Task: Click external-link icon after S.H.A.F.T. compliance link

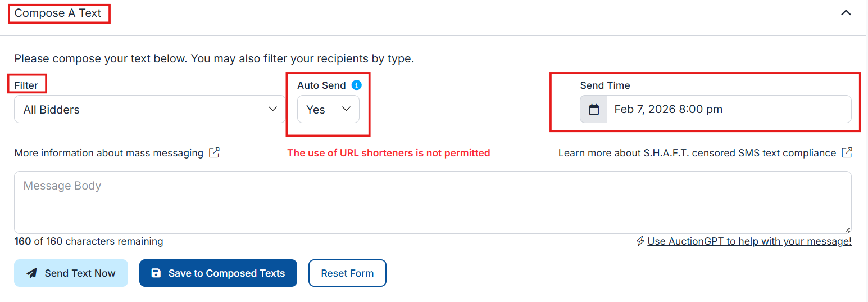Action: (847, 153)
